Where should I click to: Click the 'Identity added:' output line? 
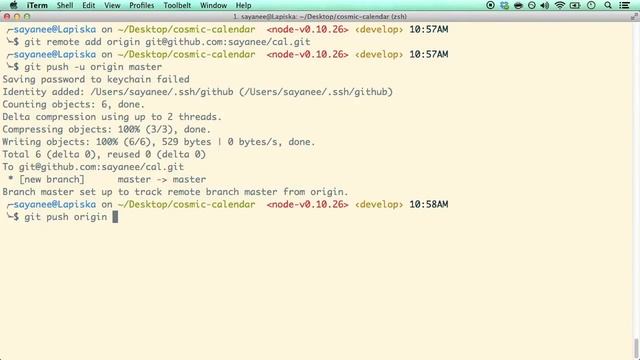click(x=198, y=92)
